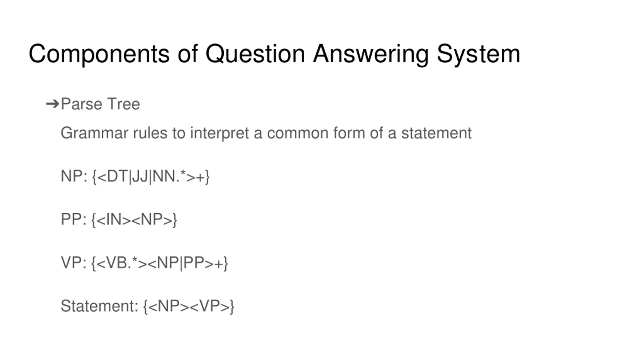Click the NP: rule label
Viewport: 644px width, 362px height.
pyautogui.click(x=74, y=176)
